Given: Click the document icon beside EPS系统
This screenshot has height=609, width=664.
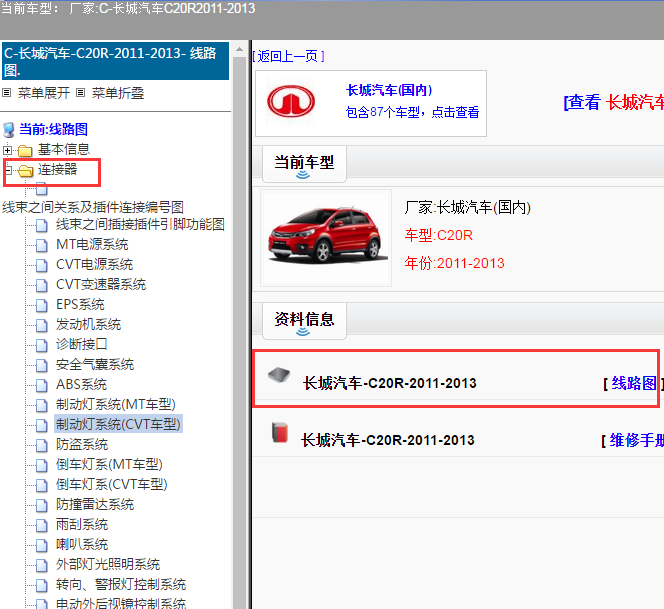Looking at the screenshot, I should [x=42, y=305].
